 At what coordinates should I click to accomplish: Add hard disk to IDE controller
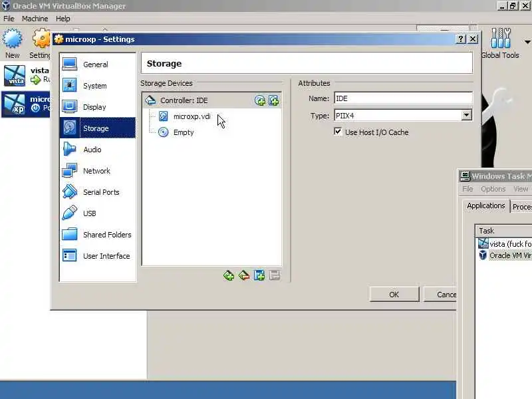point(273,100)
